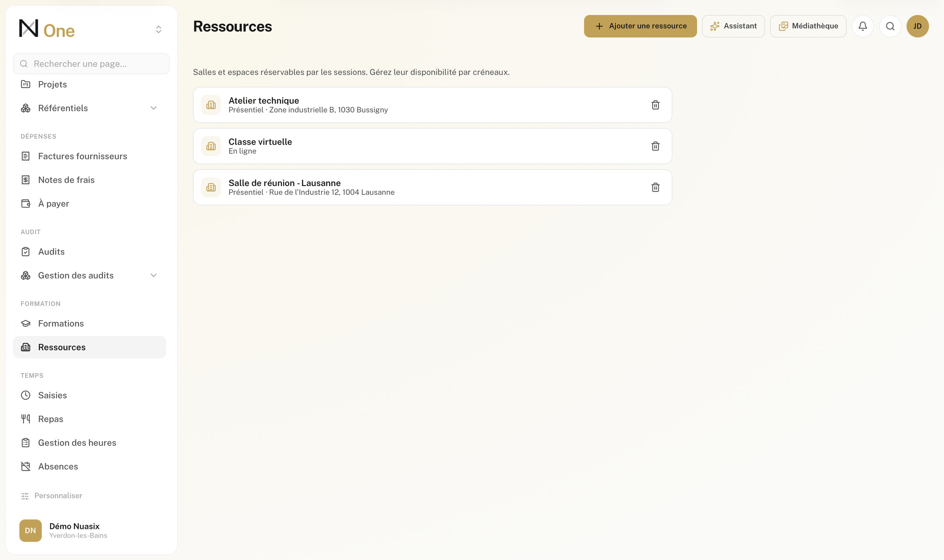Click Ajouter une ressource button

point(640,26)
